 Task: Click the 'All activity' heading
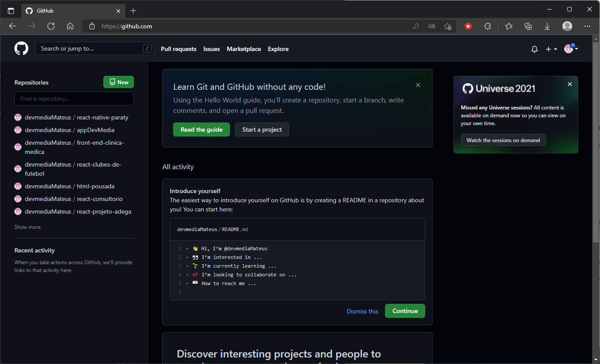[178, 167]
